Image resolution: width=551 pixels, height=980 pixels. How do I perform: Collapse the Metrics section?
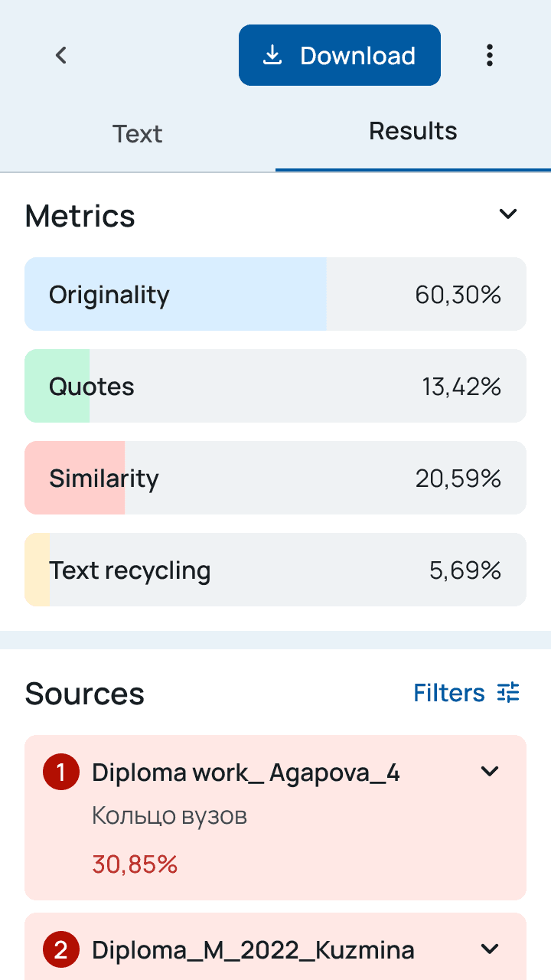point(508,214)
